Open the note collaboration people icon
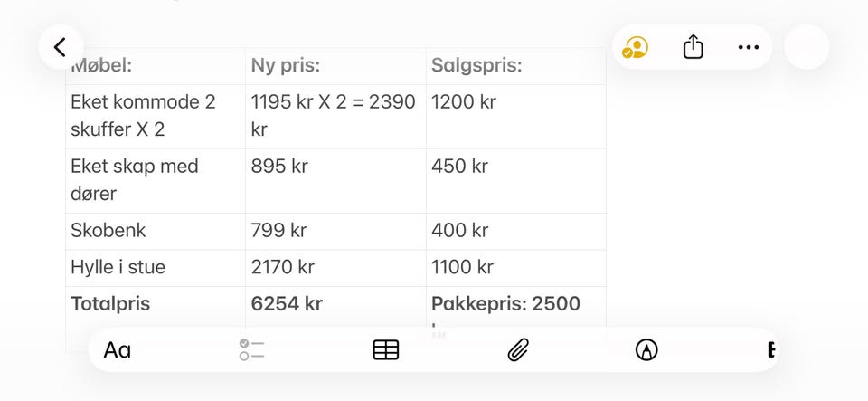This screenshot has height=401, width=868. pos(635,47)
